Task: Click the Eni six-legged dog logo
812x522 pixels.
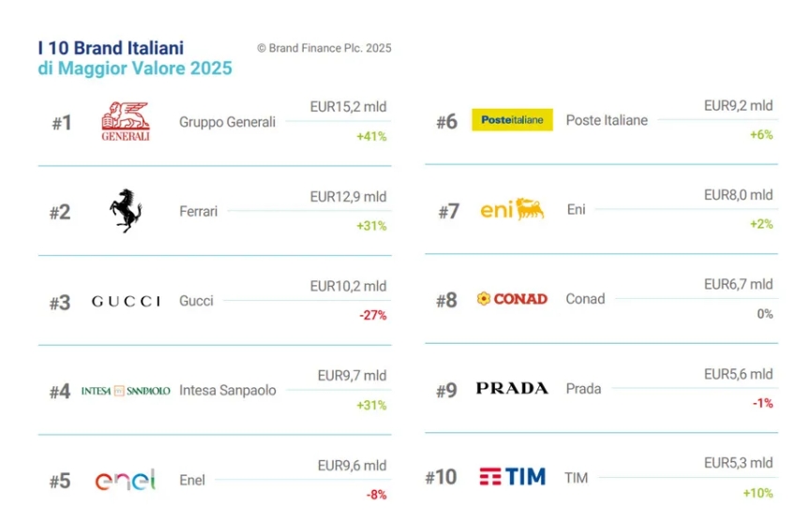Action: [x=512, y=210]
